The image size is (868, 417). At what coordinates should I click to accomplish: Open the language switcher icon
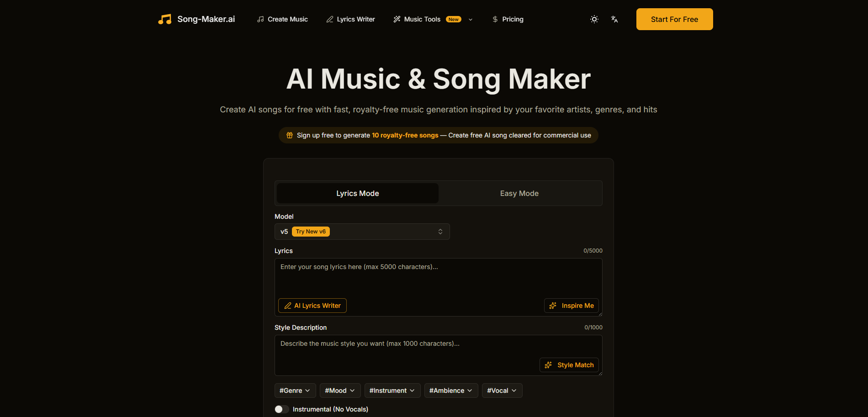click(614, 19)
